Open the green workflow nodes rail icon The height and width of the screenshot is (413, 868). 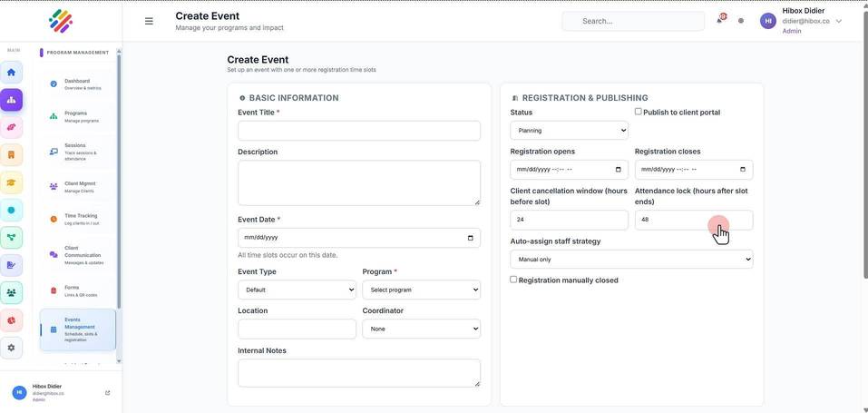(x=11, y=237)
